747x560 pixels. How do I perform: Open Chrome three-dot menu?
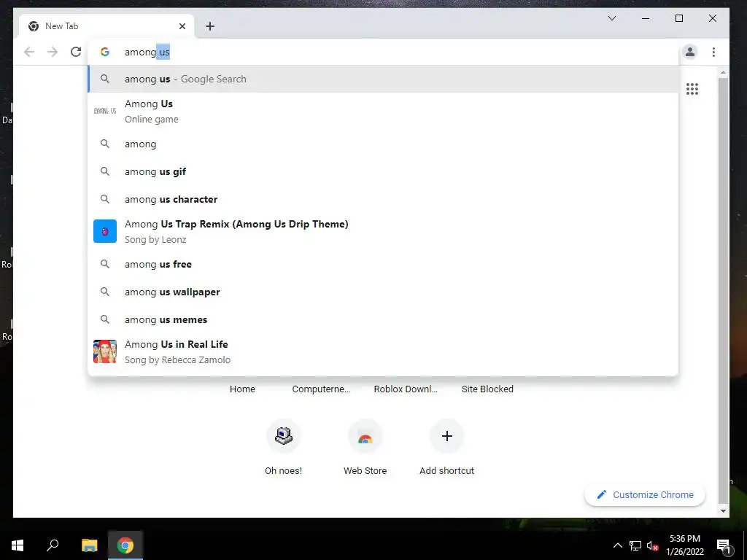click(713, 52)
